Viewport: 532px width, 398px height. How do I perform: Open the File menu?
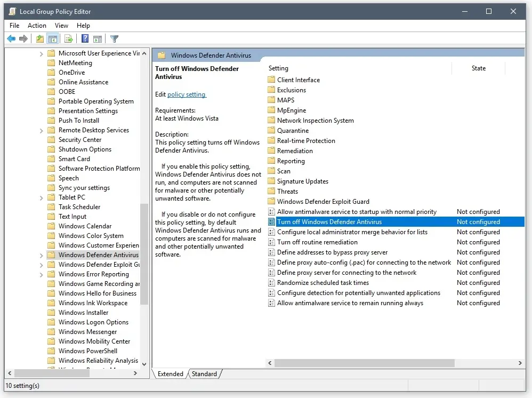click(14, 26)
